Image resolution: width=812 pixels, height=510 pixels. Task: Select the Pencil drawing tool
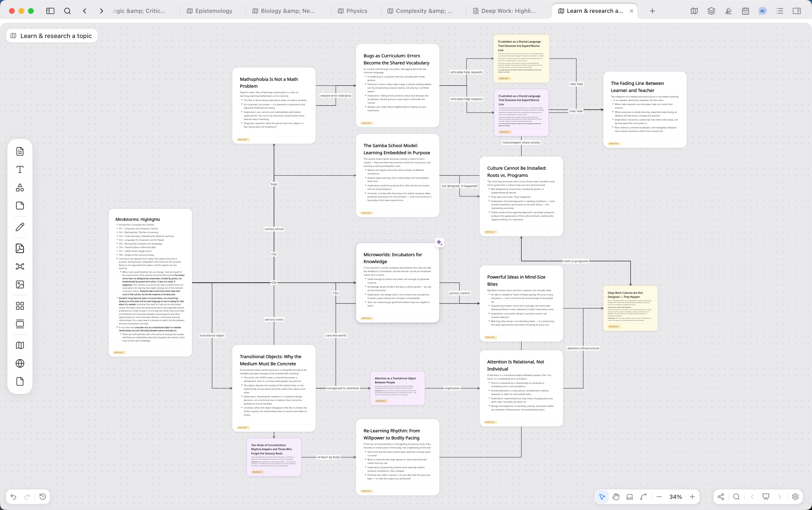tap(20, 227)
